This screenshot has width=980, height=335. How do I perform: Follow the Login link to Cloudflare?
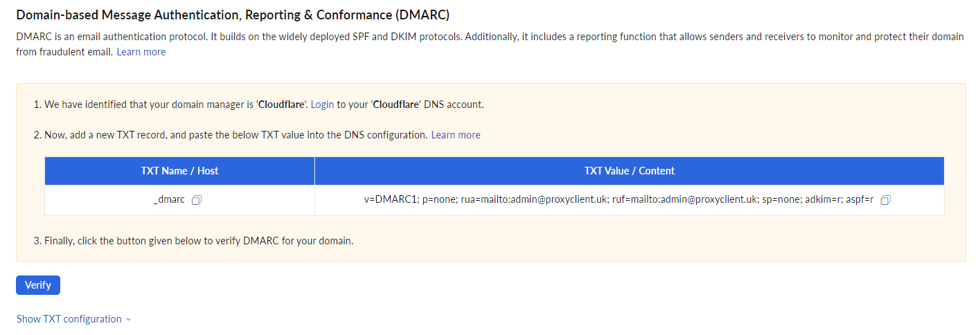click(x=323, y=105)
